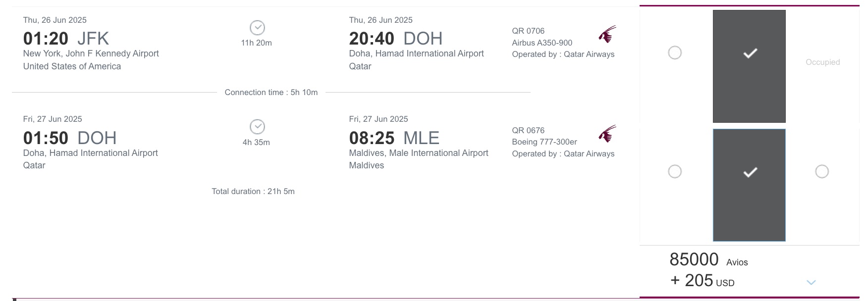Click the QR 0676 flight number

click(528, 130)
